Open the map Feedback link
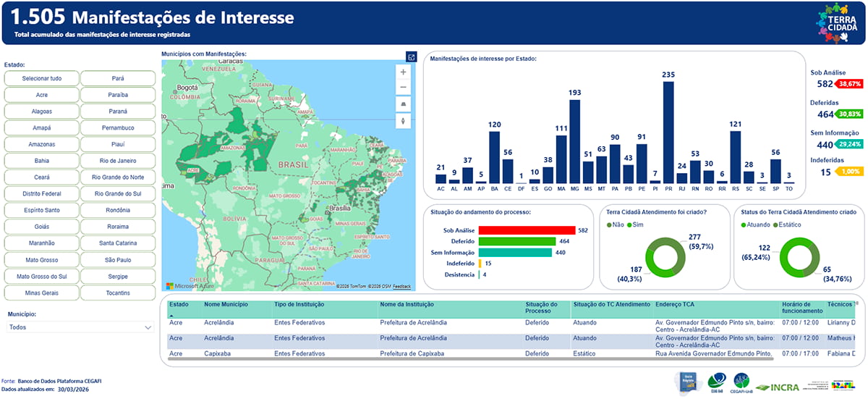Image resolution: width=868 pixels, height=399 pixels. [x=402, y=287]
